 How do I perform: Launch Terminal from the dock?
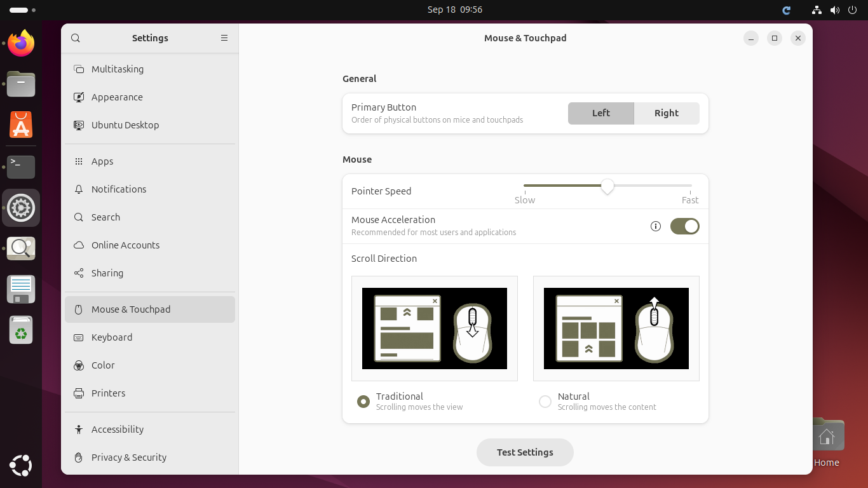[21, 166]
